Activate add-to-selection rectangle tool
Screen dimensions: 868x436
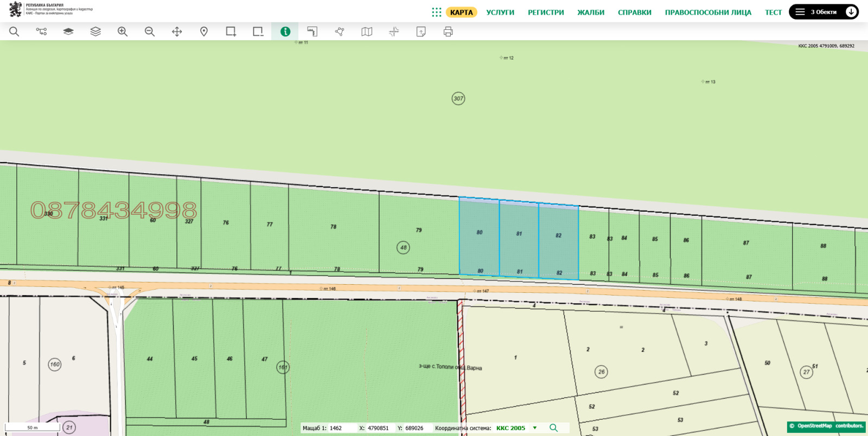tap(231, 31)
